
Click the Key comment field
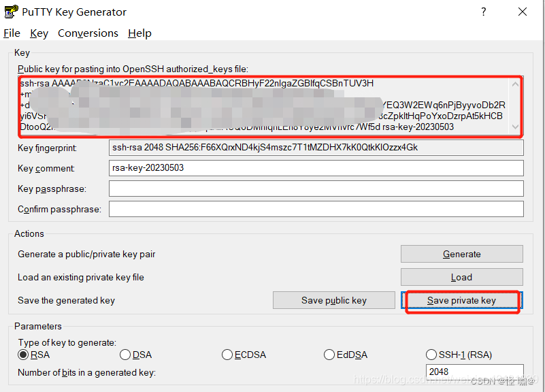pyautogui.click(x=316, y=168)
